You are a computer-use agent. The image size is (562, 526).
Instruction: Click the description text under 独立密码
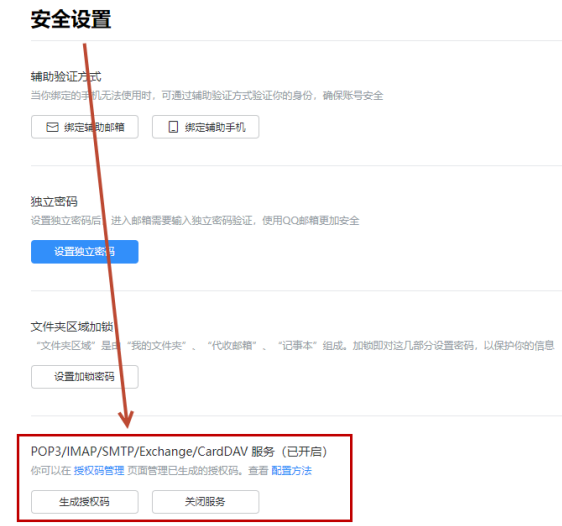[195, 220]
